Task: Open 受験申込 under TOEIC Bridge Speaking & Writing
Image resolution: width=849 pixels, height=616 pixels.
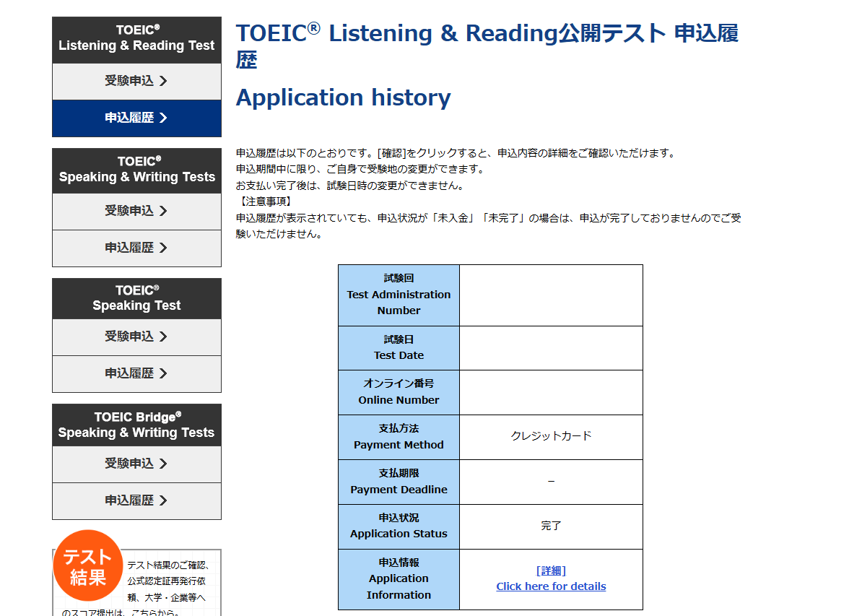Action: click(136, 464)
